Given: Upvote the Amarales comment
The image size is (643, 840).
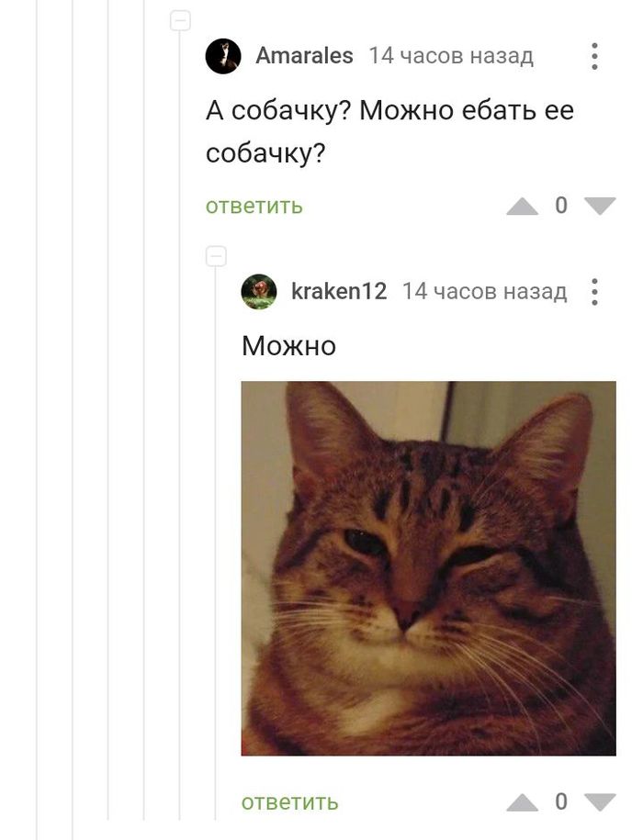Looking at the screenshot, I should [x=523, y=207].
